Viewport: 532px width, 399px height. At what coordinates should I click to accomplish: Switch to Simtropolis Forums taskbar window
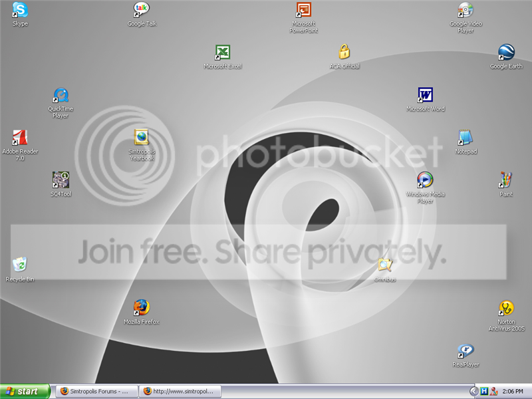coord(96,391)
